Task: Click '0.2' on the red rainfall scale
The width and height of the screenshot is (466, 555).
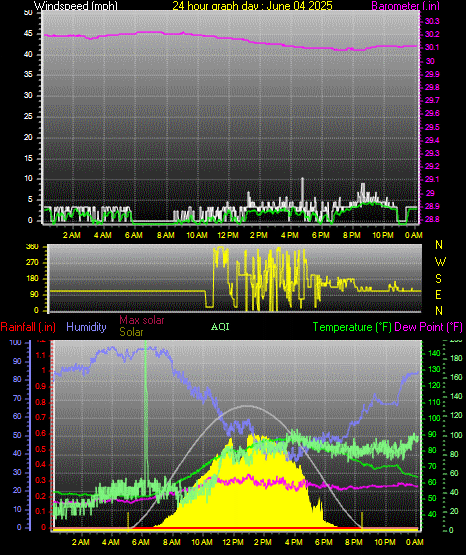Action: point(41,496)
